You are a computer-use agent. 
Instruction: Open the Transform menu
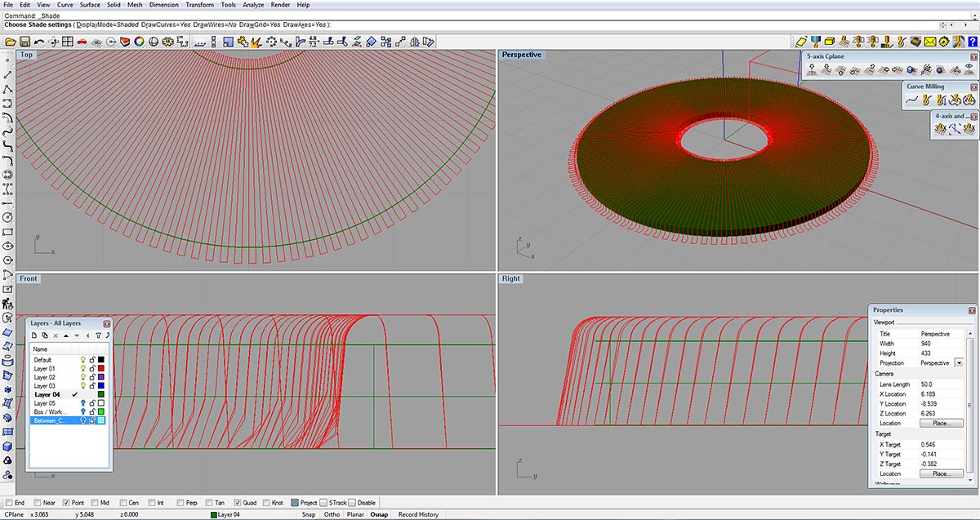point(199,5)
